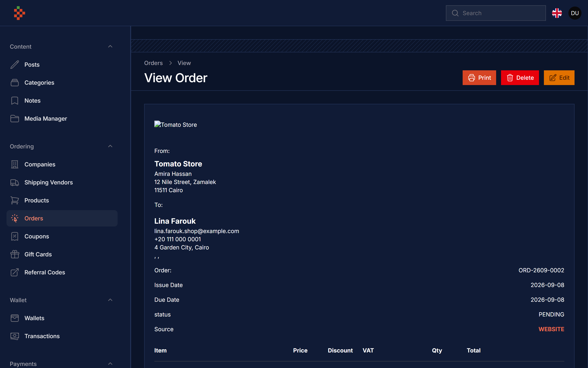Open Media Manager from sidebar
Viewport: 588px width, 368px height.
[x=62, y=119]
